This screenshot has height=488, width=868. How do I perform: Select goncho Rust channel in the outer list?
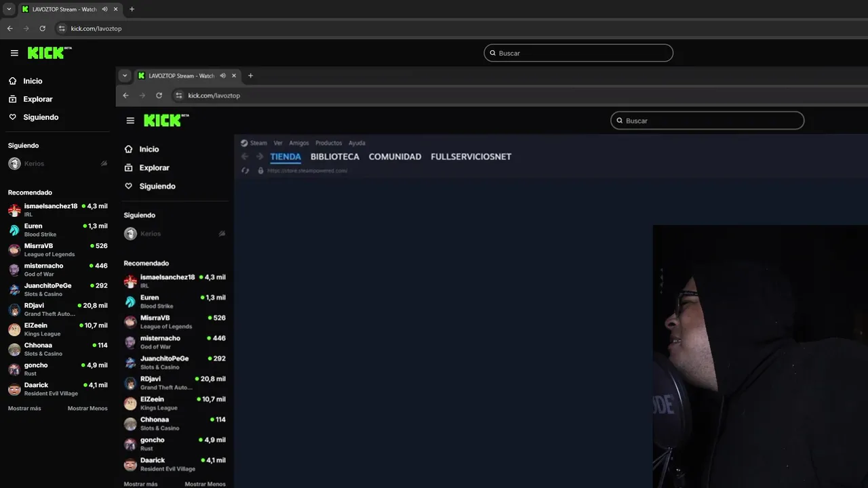coord(58,369)
